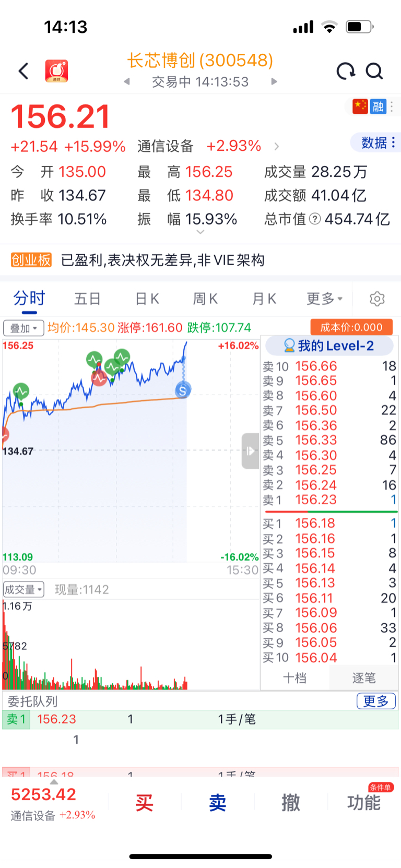
Task: Open the red app logo icon
Action: [56, 71]
